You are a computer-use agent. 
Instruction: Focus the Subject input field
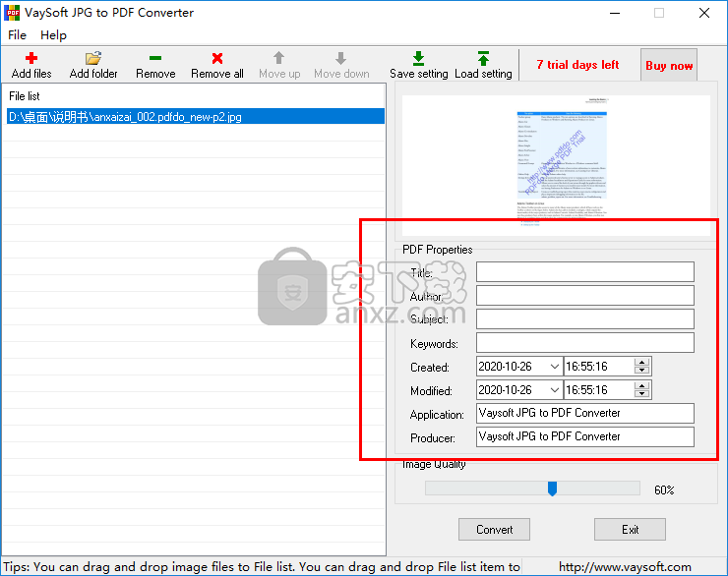tap(585, 319)
